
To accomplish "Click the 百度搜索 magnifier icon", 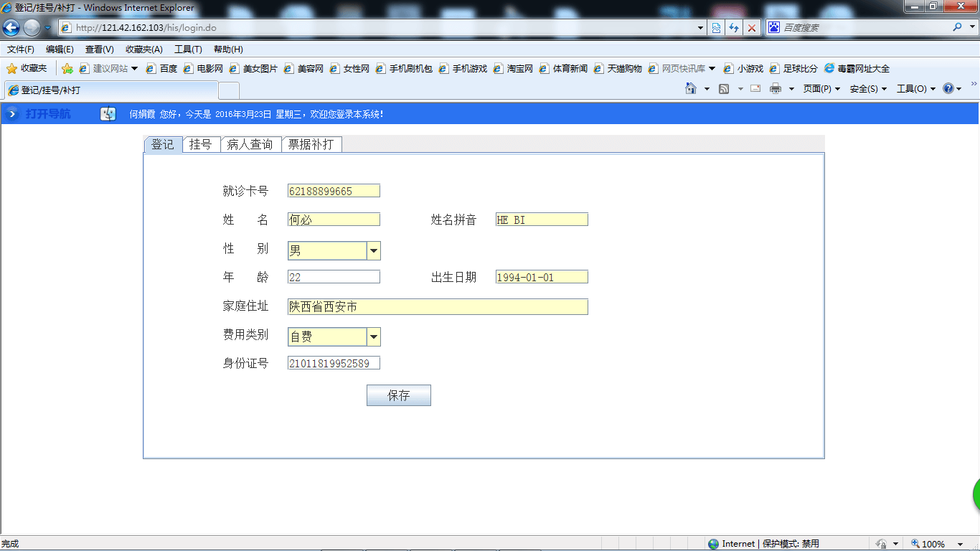I will click(x=956, y=27).
